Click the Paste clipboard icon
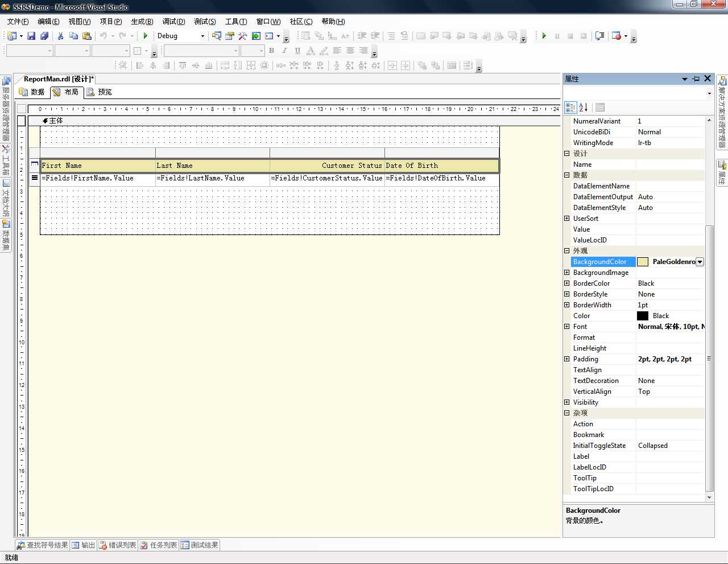 coord(87,36)
